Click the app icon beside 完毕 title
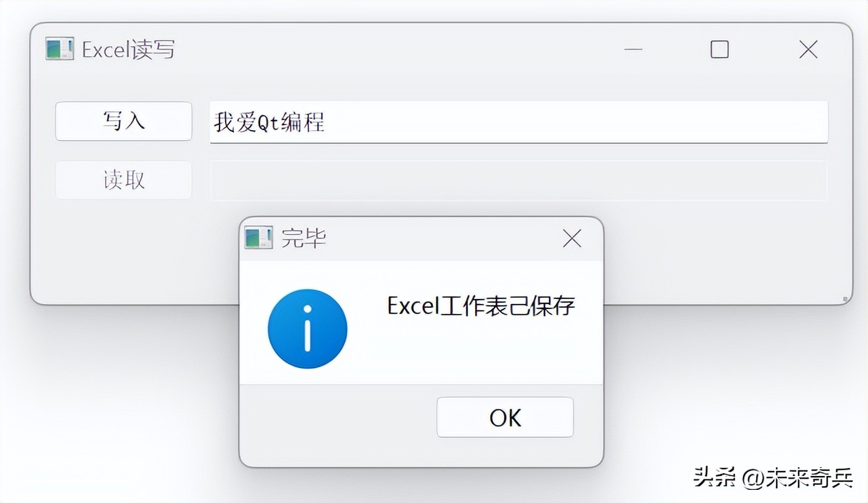Screen dimensions: 868x503 point(258,238)
